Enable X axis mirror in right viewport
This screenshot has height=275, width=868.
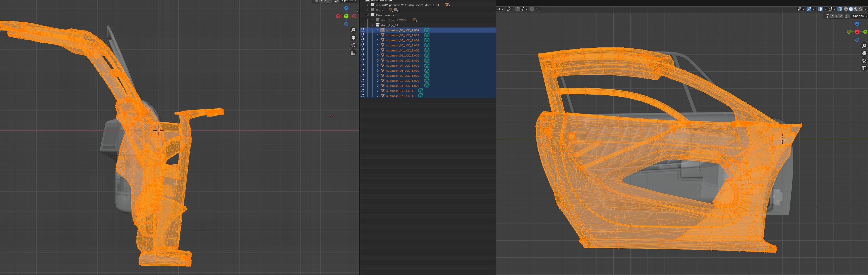coord(832,16)
